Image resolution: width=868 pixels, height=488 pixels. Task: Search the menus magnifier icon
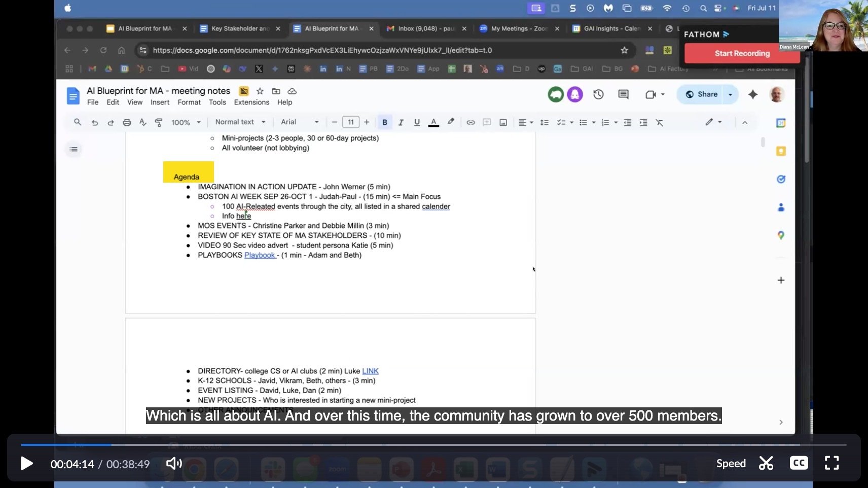78,122
